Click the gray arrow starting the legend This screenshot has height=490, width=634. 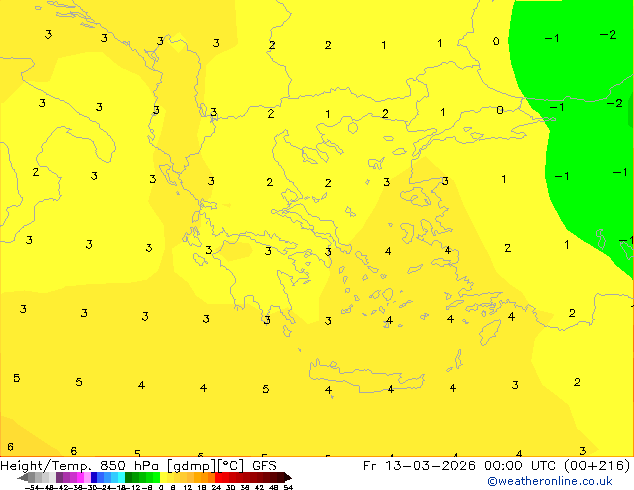coord(23,477)
